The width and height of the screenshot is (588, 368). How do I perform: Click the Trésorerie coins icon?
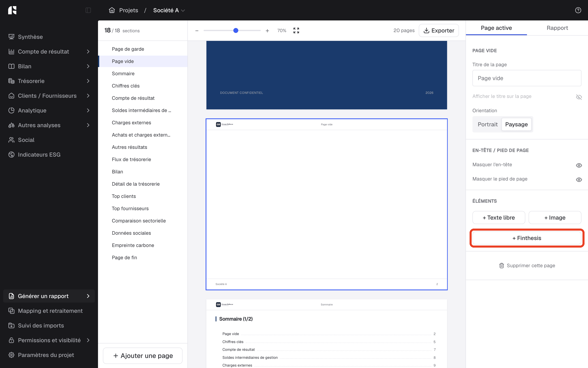point(11,81)
